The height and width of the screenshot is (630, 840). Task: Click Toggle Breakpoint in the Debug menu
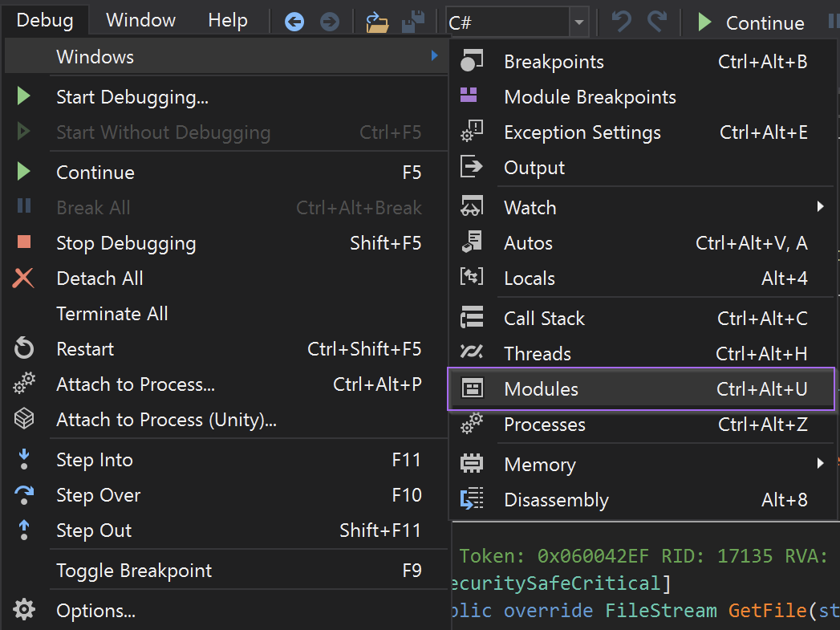[x=133, y=570]
